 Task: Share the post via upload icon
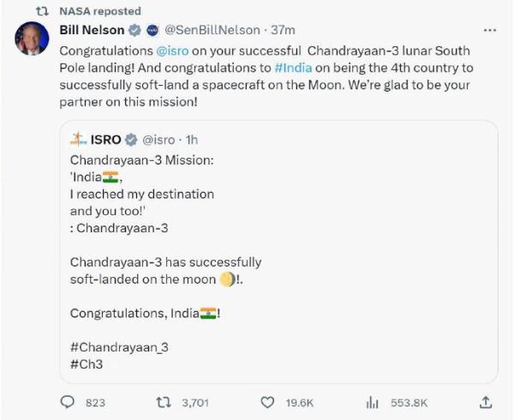click(486, 401)
